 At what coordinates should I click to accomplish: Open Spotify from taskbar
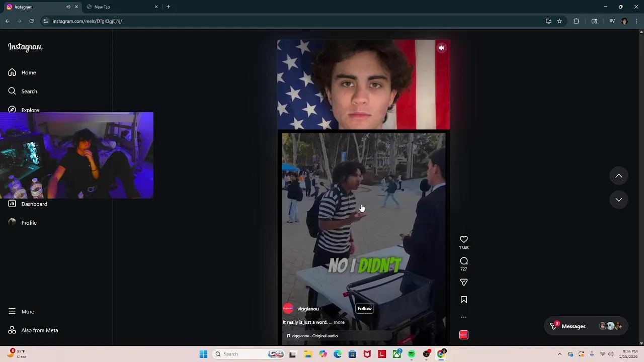tap(412, 354)
